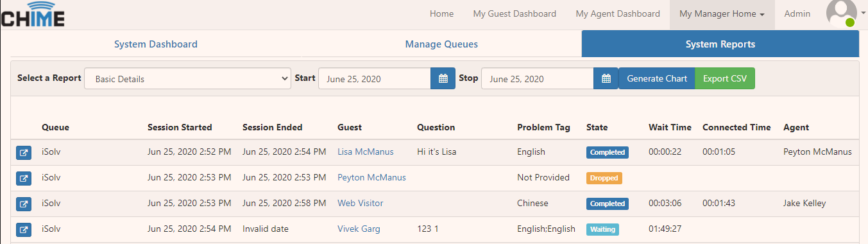Open the Vivek Garg guest link
This screenshot has width=868, height=244.
pos(359,229)
